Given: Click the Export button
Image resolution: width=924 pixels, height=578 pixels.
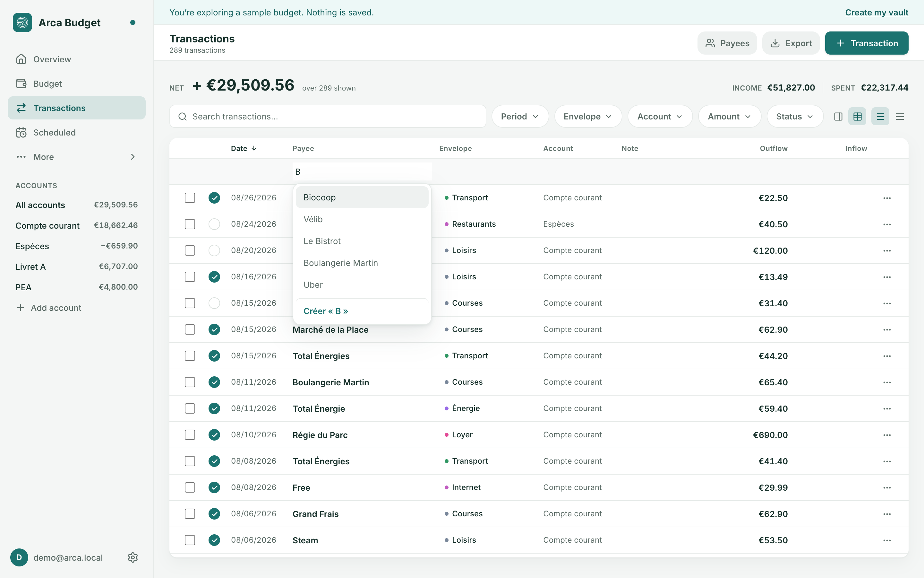Looking at the screenshot, I should pos(791,43).
